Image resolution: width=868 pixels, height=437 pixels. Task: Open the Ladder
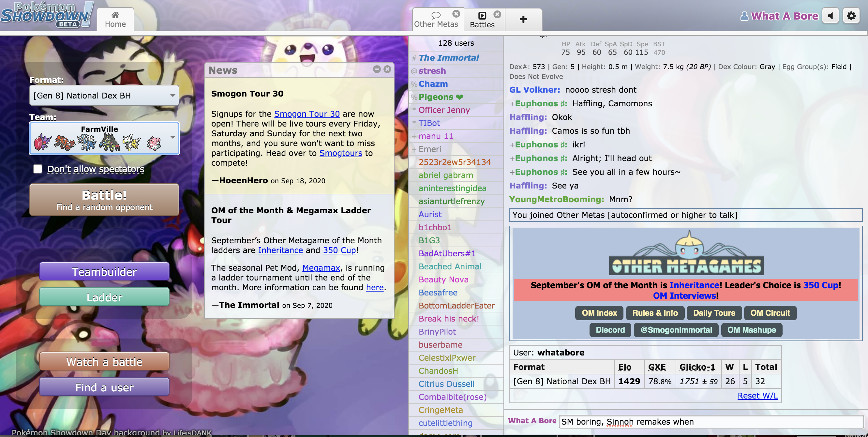[104, 297]
